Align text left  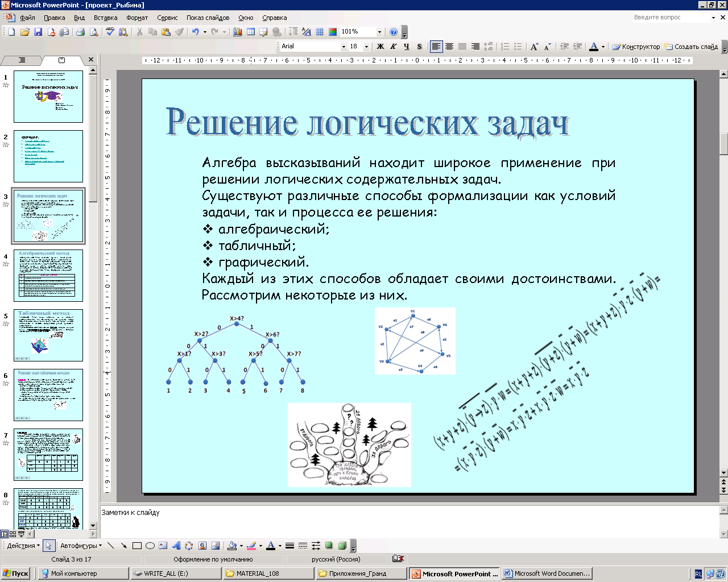tap(436, 47)
